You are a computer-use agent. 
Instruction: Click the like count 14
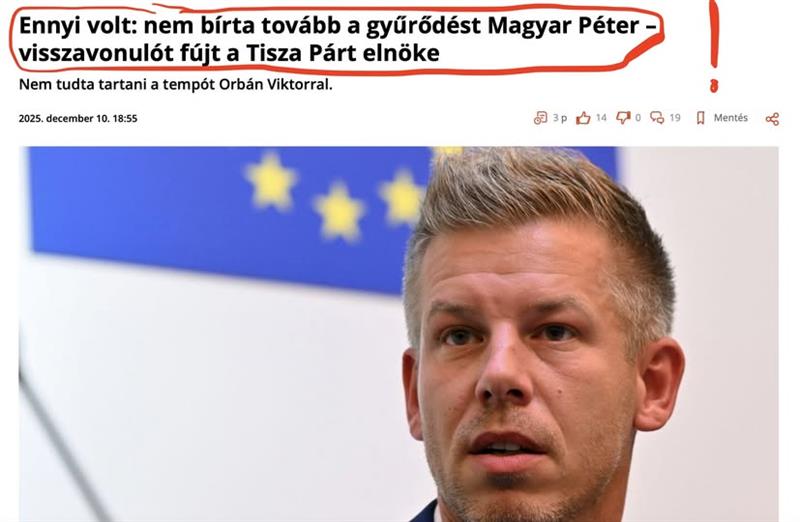601,118
